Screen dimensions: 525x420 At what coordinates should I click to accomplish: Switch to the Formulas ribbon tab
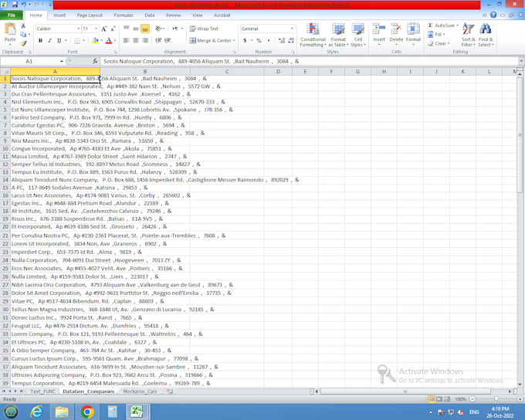coord(123,15)
